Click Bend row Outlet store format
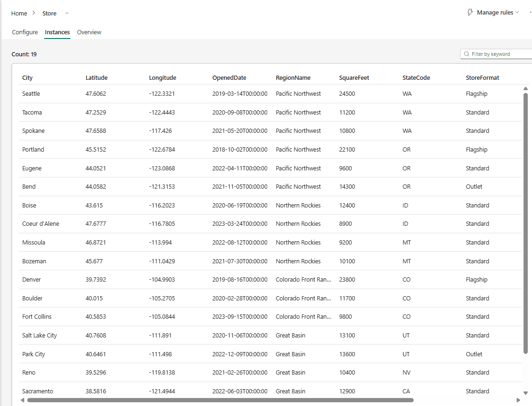 474,186
